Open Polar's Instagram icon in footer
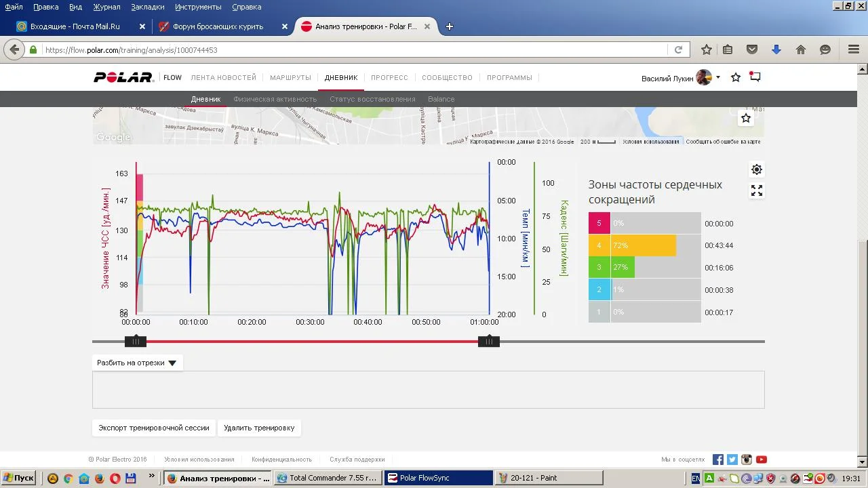 [x=747, y=460]
